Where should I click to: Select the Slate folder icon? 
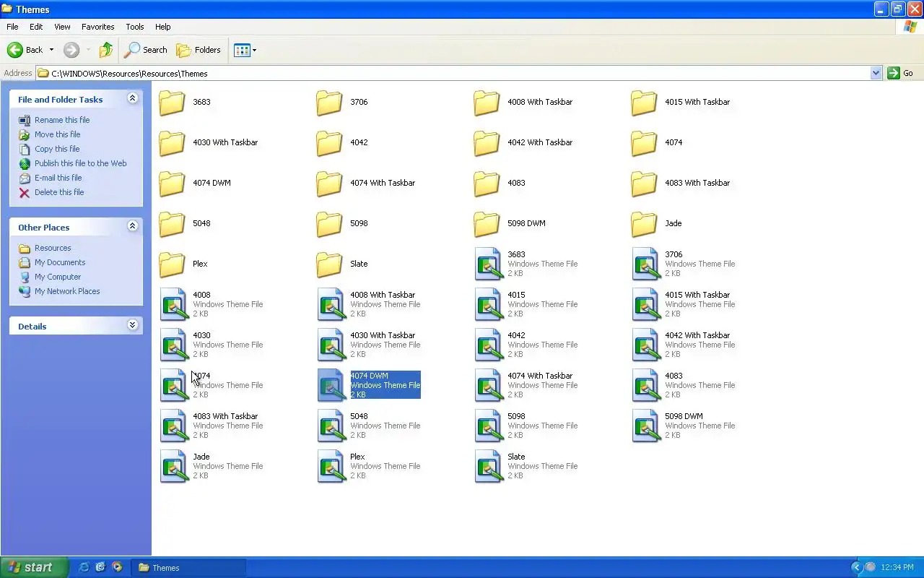coord(329,264)
